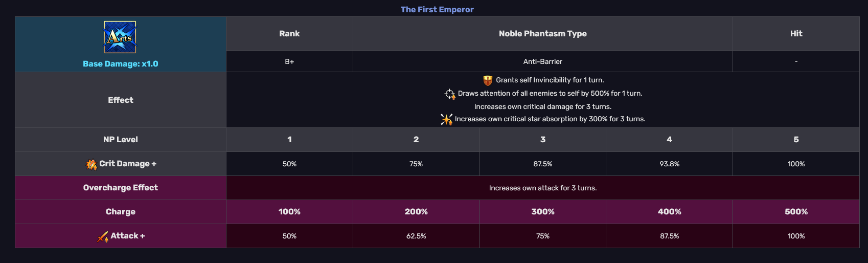Click the Increases own attack text
The width and height of the screenshot is (868, 263).
542,188
